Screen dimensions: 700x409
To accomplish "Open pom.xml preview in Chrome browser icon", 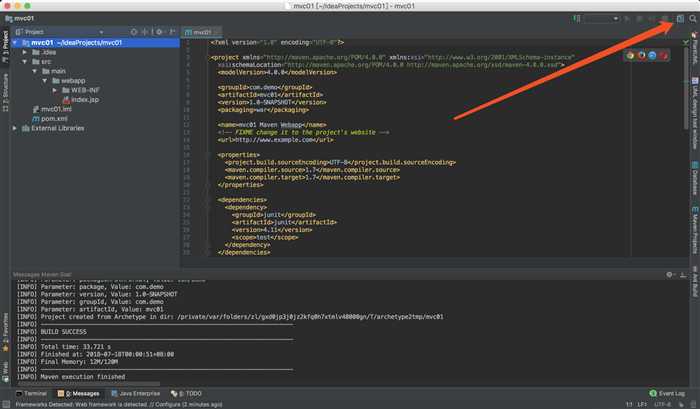I will point(630,55).
